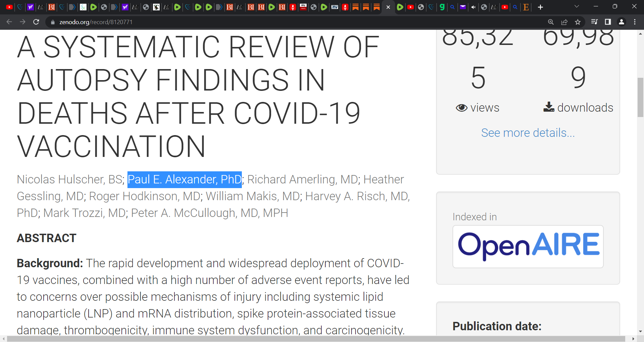The image size is (644, 342).
Task: Switch to the leftmost YouTube tab
Action: pos(9,7)
